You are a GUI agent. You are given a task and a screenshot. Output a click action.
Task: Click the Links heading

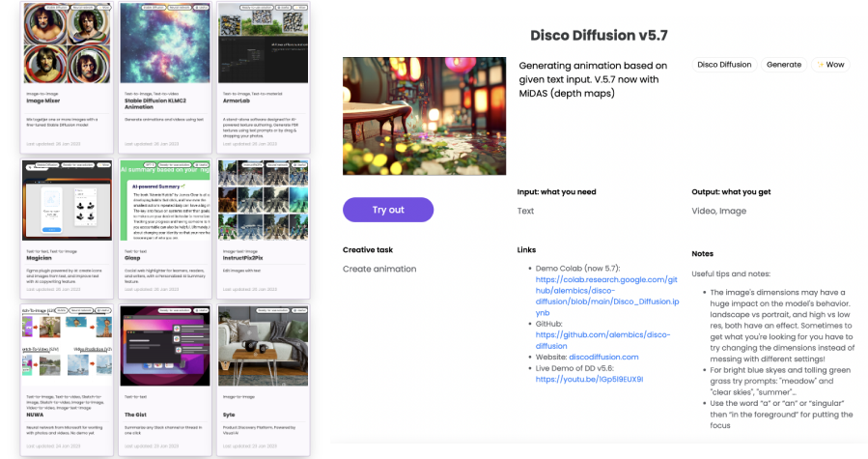pos(526,250)
